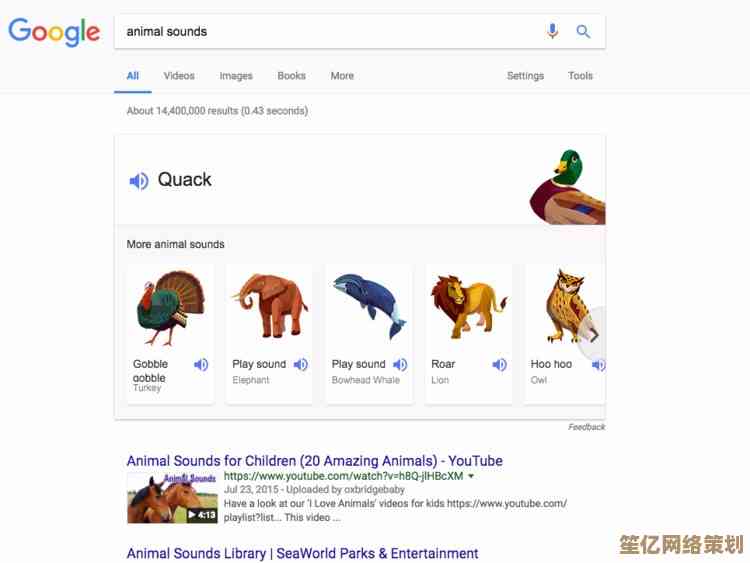Play the Turkey gobble sound speaker
Screen dimensions: 750x563
201,365
